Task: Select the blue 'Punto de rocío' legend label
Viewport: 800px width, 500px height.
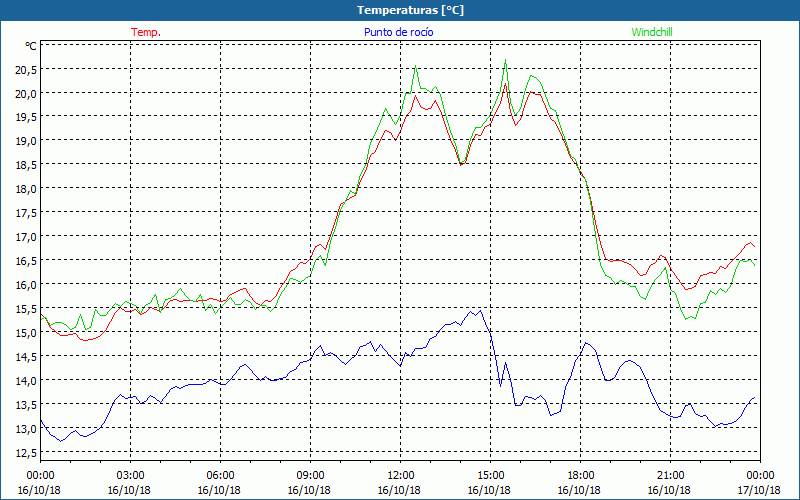Action: pyautogui.click(x=398, y=32)
